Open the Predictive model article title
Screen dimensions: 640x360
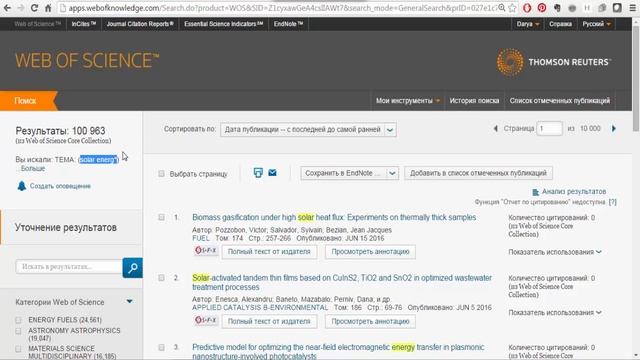coord(338,351)
